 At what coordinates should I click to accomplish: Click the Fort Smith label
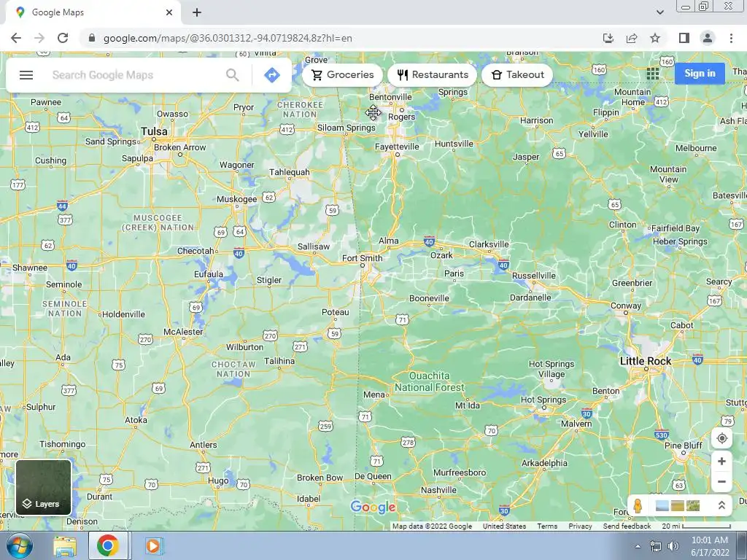(362, 258)
